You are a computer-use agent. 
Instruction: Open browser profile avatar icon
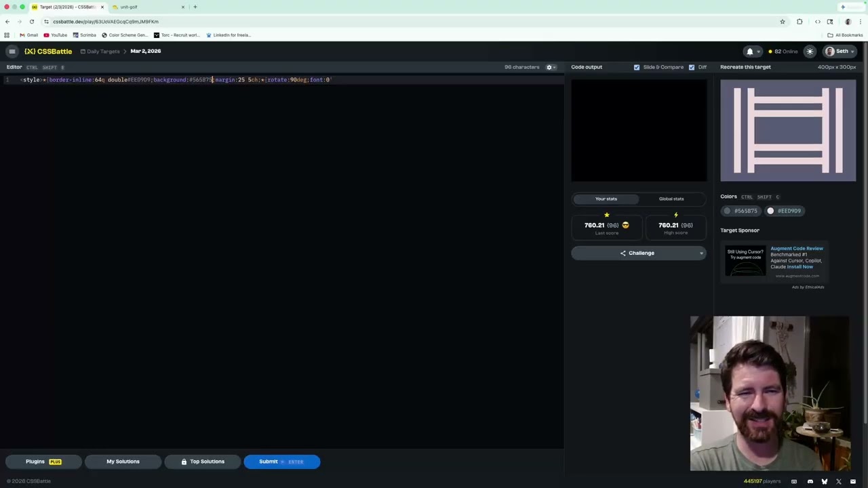[x=848, y=22]
